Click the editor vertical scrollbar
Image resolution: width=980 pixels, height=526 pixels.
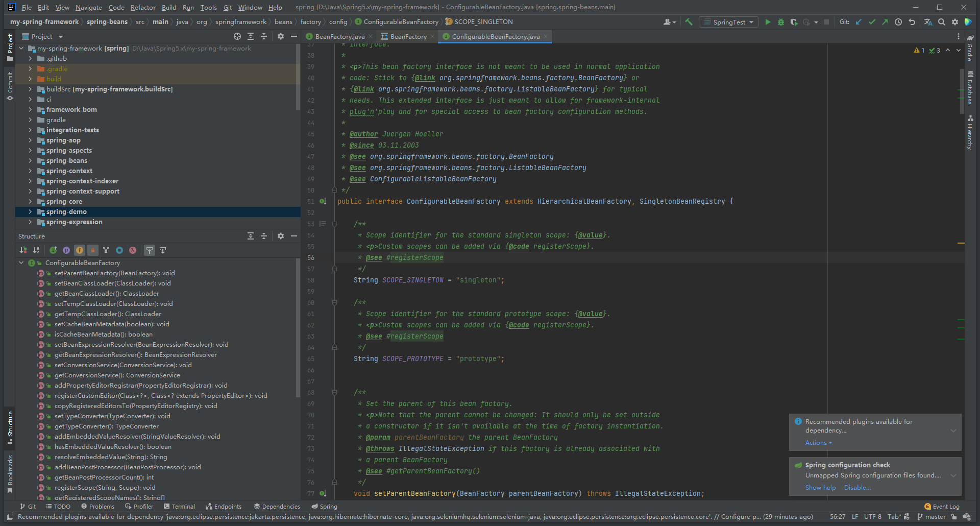pyautogui.click(x=962, y=92)
